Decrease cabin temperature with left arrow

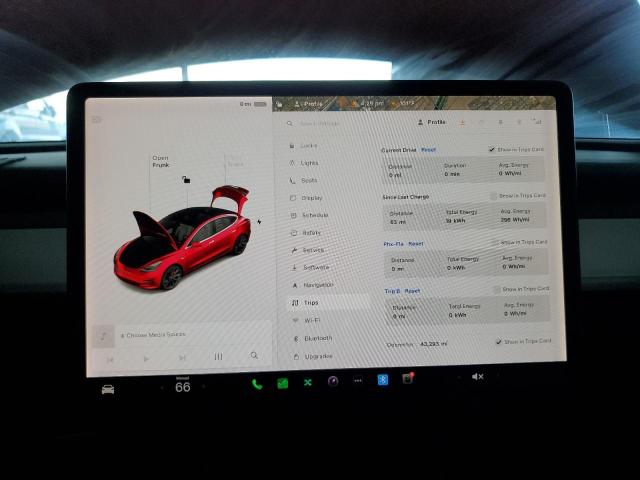[x=162, y=387]
